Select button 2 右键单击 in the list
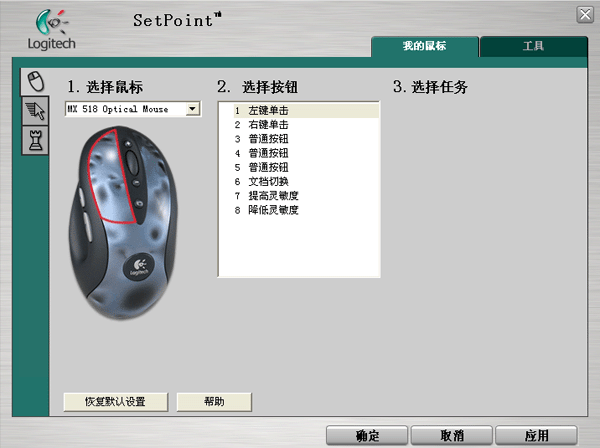 coord(306,125)
